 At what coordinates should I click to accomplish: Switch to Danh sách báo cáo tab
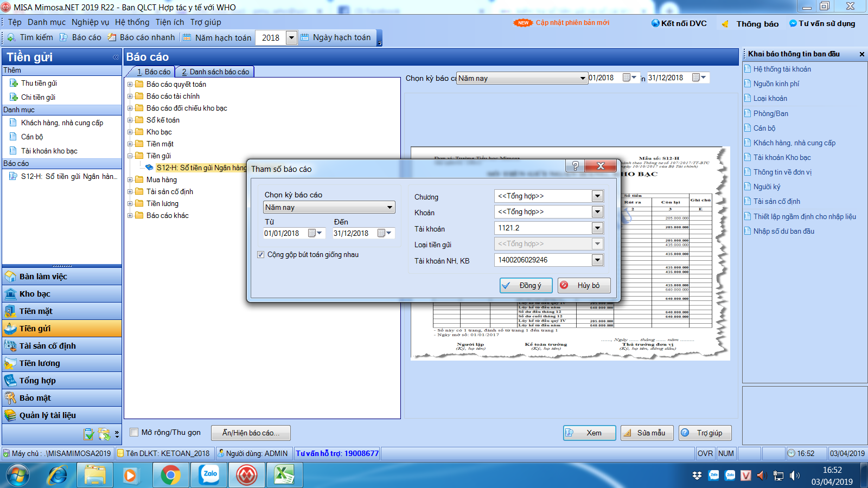click(x=215, y=72)
